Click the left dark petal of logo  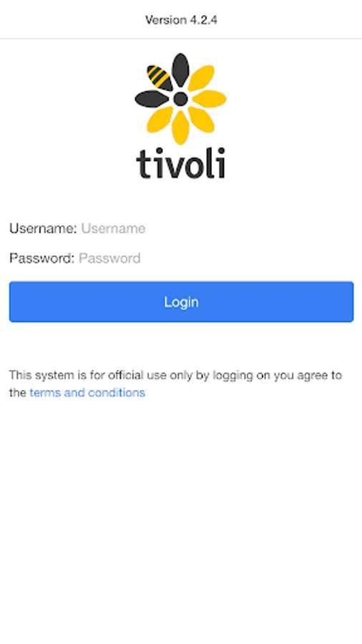point(152,99)
